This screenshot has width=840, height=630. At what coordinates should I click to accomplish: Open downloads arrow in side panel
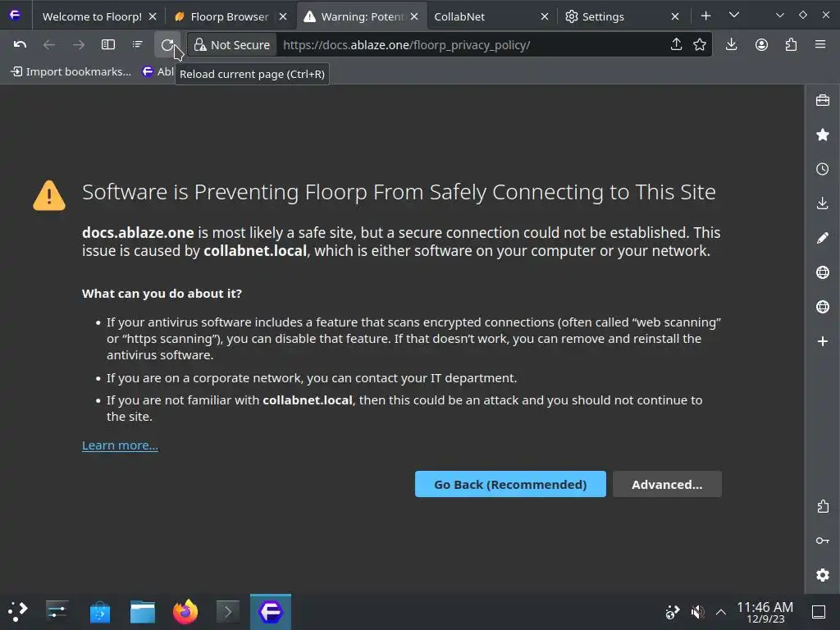click(x=822, y=203)
